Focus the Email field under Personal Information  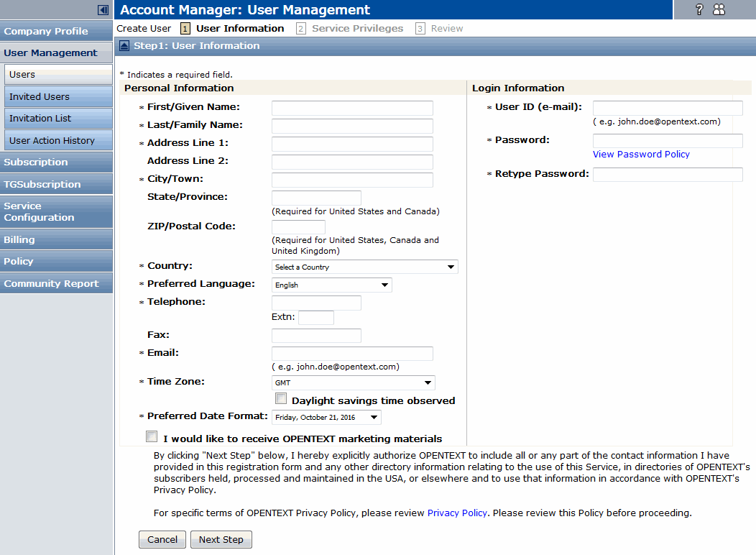[x=352, y=354]
